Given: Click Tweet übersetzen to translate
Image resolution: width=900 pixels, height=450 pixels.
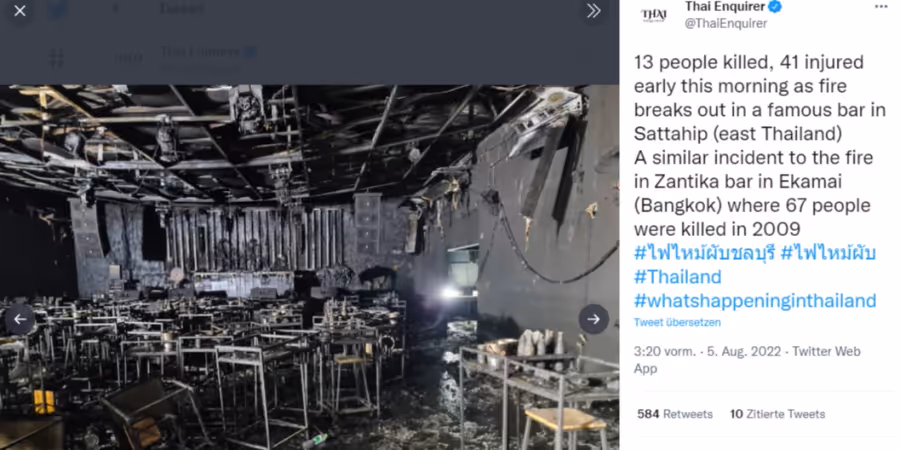Looking at the screenshot, I should [x=677, y=323].
